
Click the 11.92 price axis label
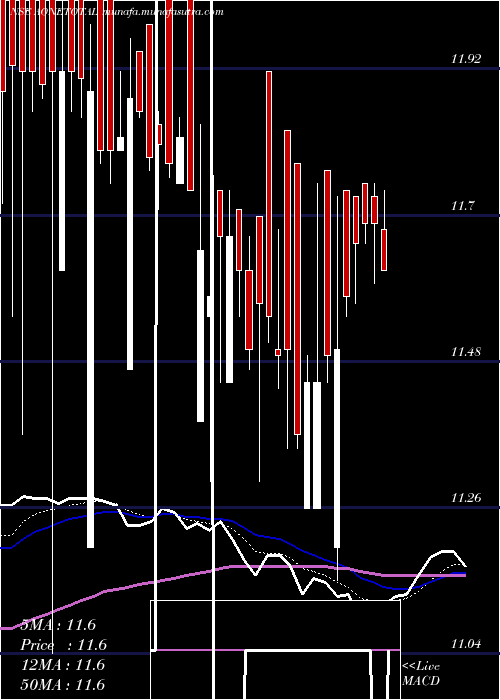466,58
